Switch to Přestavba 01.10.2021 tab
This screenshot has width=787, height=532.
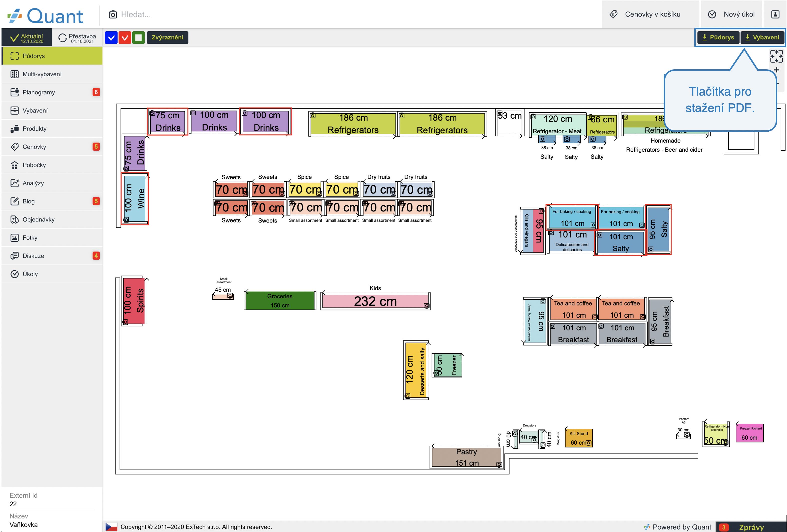tap(78, 38)
